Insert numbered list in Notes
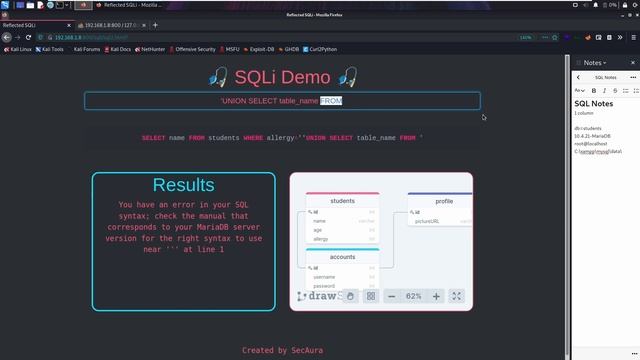 coord(636,91)
